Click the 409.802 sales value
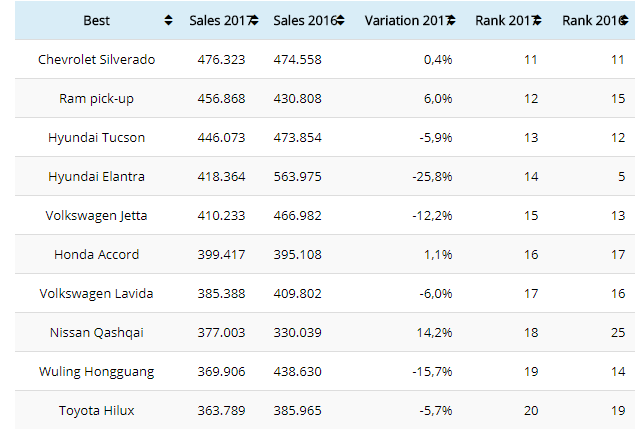Viewport: 644px width, 436px height. (x=298, y=294)
